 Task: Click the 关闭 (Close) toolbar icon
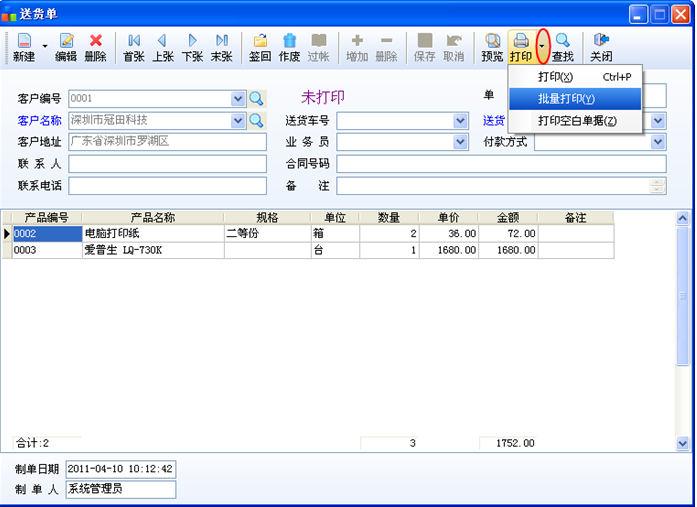[601, 47]
